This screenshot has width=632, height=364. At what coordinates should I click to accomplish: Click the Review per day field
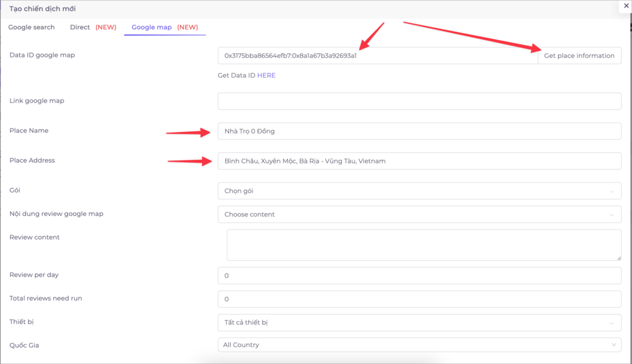pyautogui.click(x=420, y=276)
